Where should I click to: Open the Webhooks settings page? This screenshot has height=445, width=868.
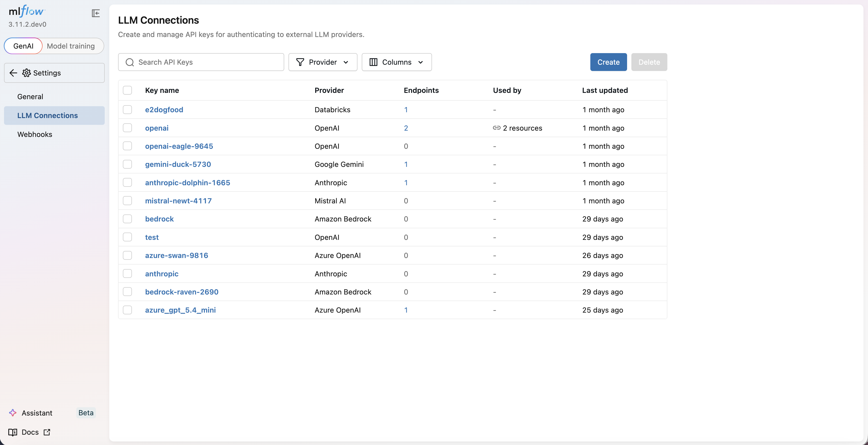(x=54, y=134)
